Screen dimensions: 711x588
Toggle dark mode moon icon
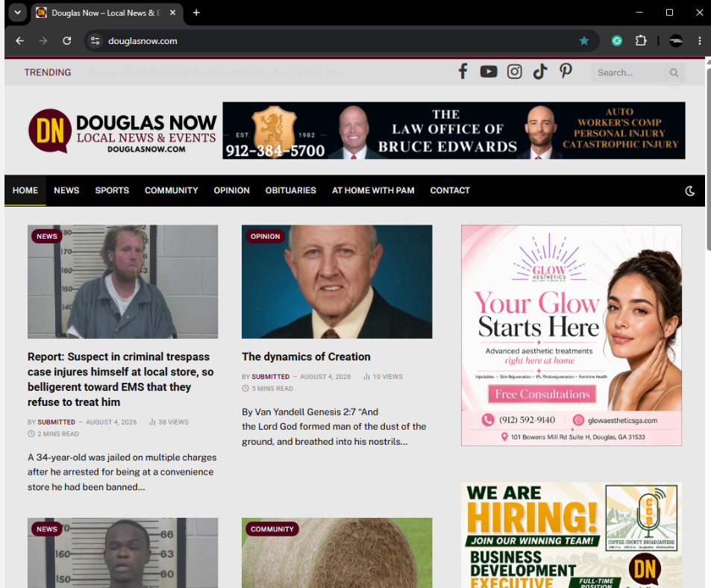689,191
